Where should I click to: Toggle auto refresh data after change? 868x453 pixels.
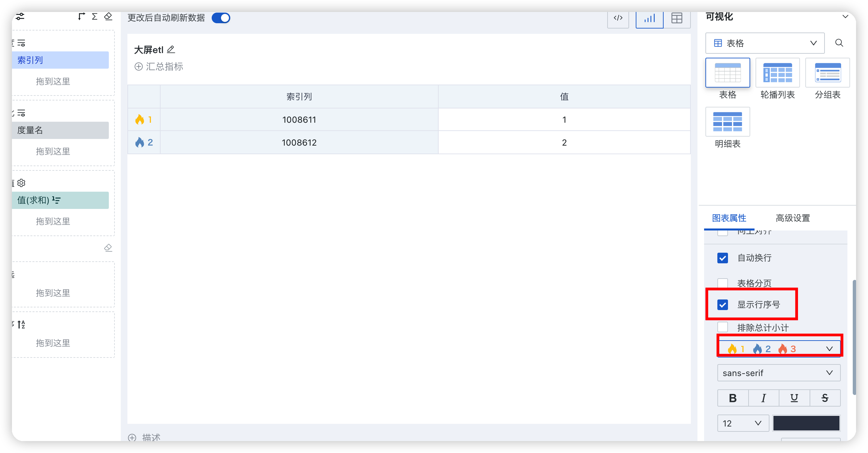221,18
